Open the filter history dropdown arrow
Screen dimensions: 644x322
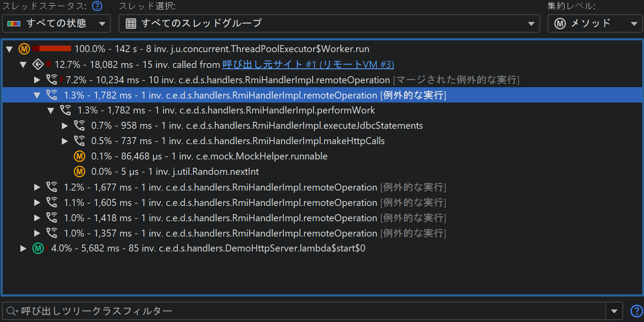(x=614, y=311)
